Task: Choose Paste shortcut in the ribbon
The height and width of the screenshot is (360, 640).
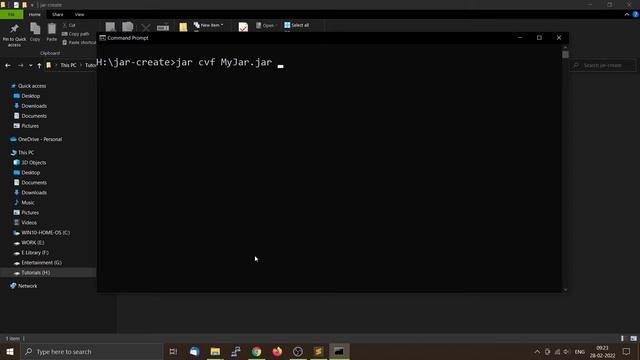Action: 79,42
